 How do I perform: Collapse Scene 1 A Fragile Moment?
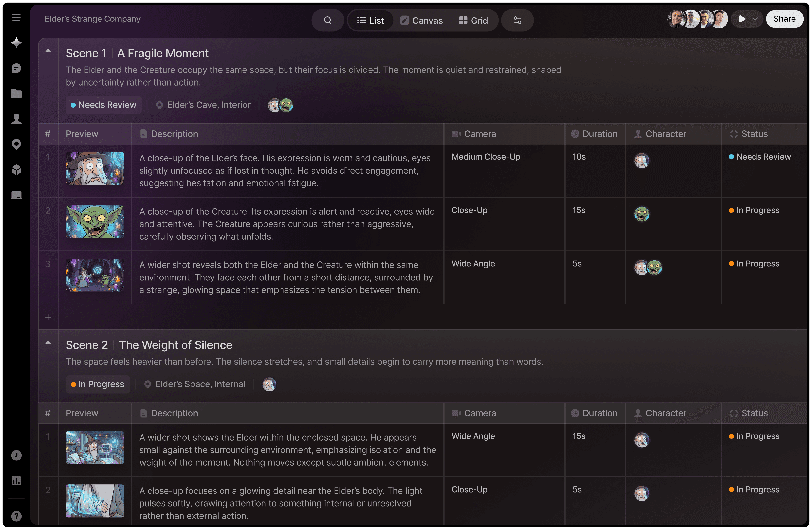pos(48,51)
